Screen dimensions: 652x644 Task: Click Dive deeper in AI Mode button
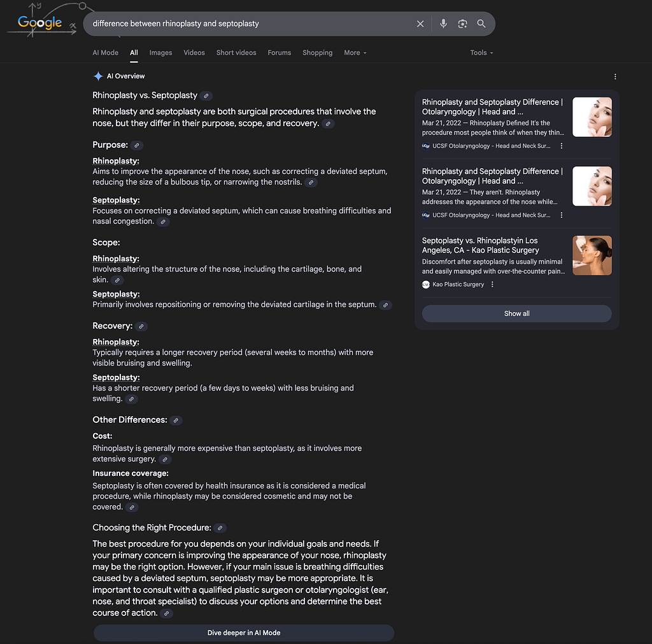pos(244,633)
